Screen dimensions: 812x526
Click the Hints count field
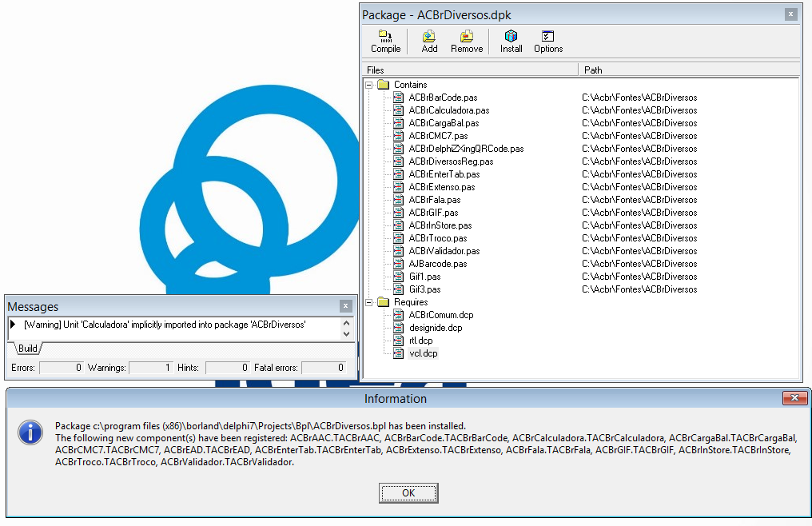228,368
